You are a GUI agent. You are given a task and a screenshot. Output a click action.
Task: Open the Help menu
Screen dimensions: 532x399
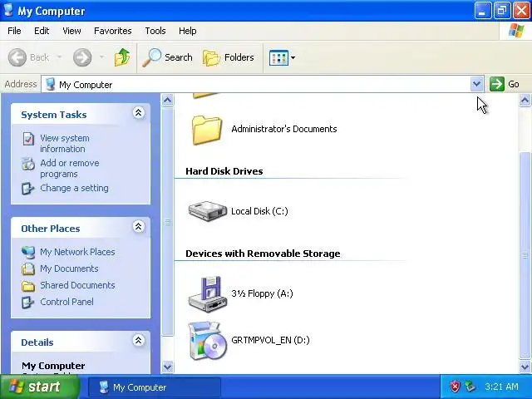point(187,31)
